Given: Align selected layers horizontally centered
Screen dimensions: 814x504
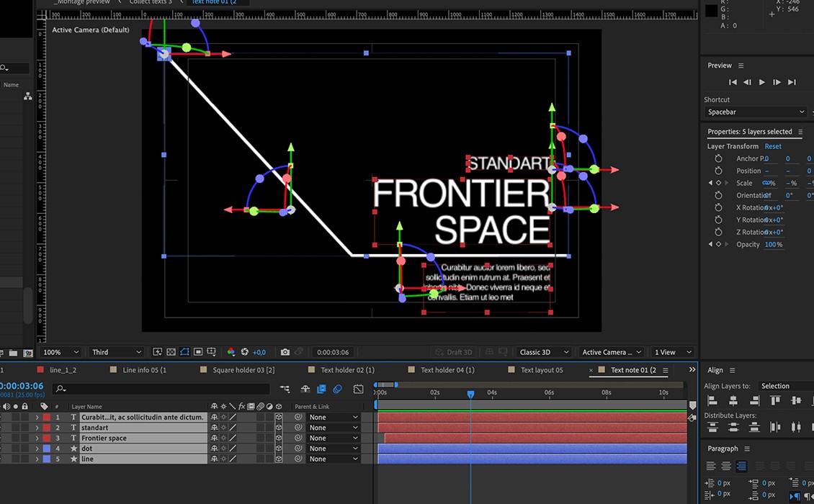Looking at the screenshot, I should (733, 400).
